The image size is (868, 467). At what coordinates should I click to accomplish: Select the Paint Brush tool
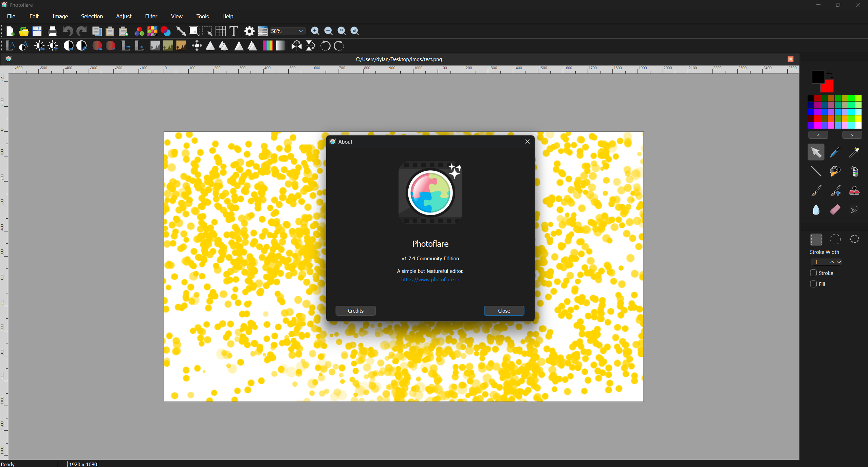point(816,190)
